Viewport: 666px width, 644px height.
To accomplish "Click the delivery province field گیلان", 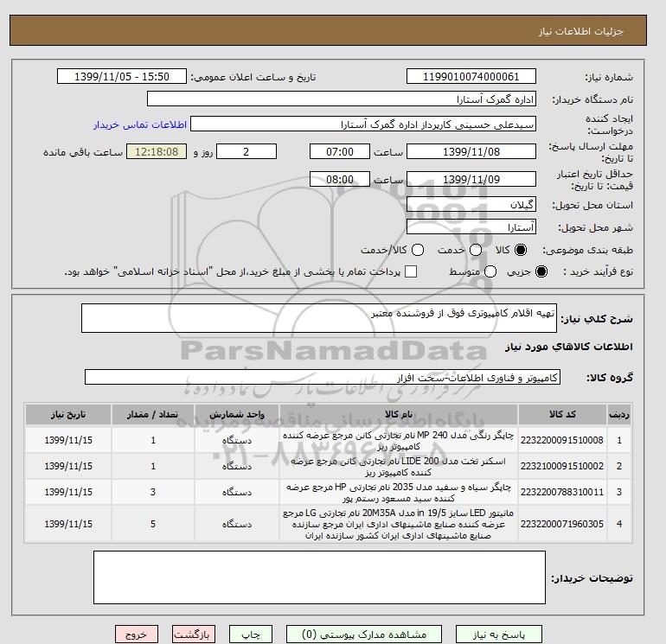I will pos(471,205).
